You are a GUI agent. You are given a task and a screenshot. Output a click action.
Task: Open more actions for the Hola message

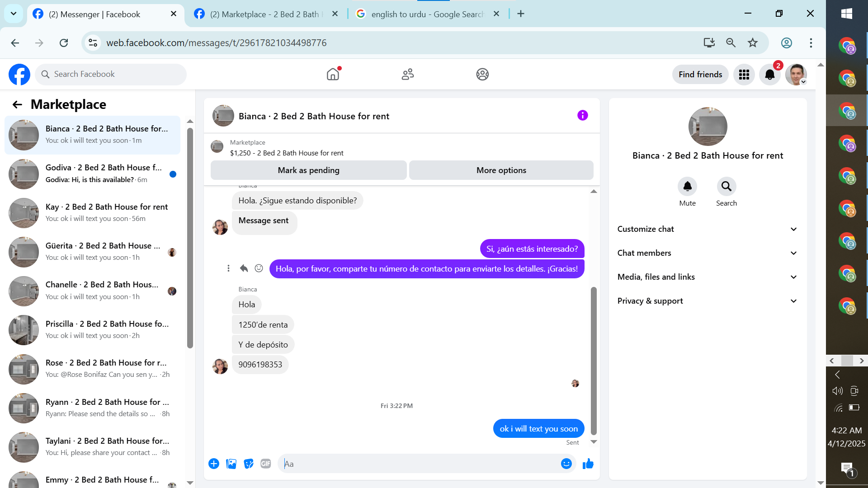click(228, 268)
